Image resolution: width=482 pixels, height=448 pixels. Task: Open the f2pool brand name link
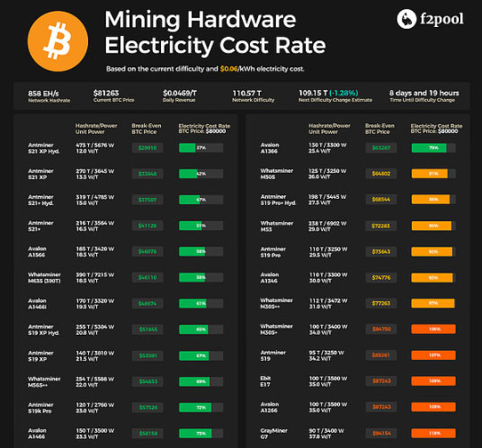[442, 20]
